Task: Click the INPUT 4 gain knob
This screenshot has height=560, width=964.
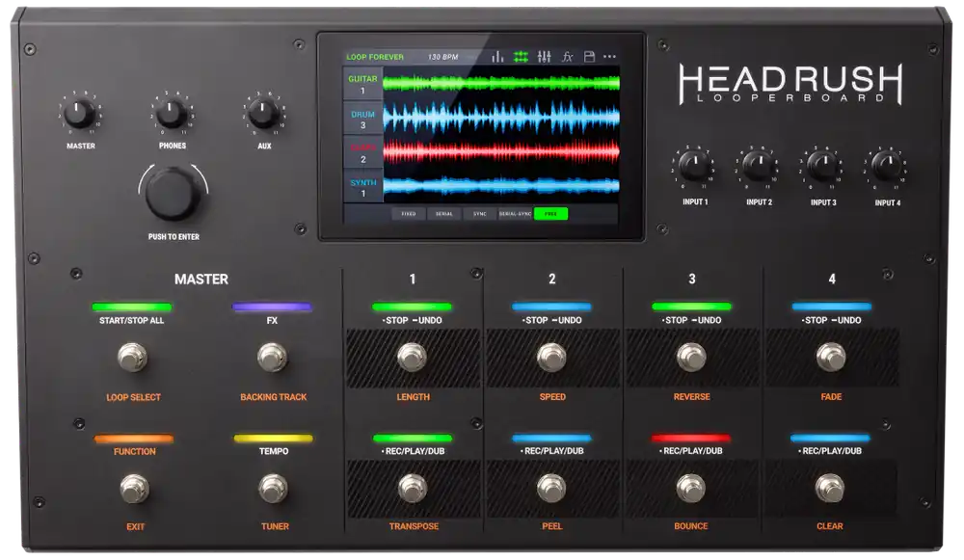Action: coord(887,166)
